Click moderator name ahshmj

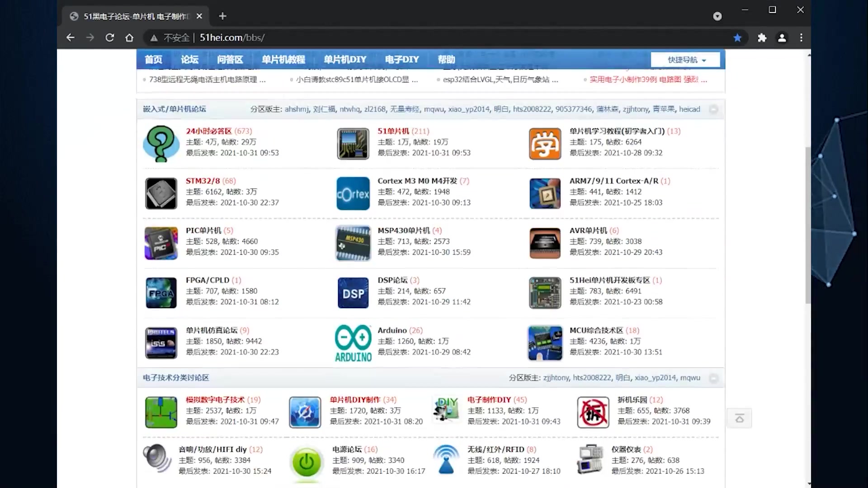coord(297,109)
